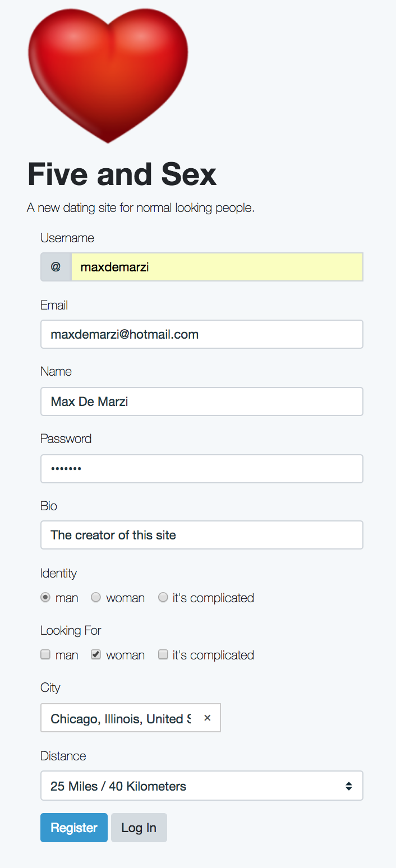Focus the maxdemarzi username field
This screenshot has height=868, width=396.
pyautogui.click(x=217, y=267)
